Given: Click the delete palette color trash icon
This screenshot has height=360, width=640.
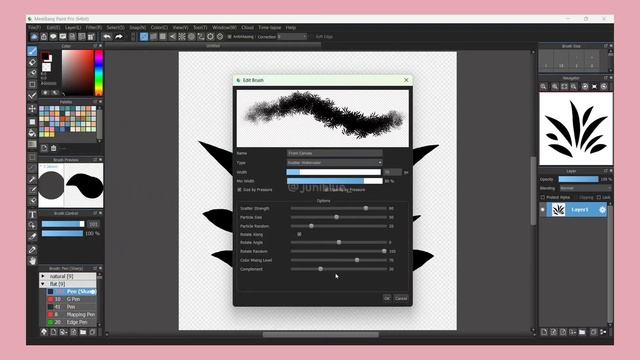Looking at the screenshot, I should pyautogui.click(x=53, y=148).
